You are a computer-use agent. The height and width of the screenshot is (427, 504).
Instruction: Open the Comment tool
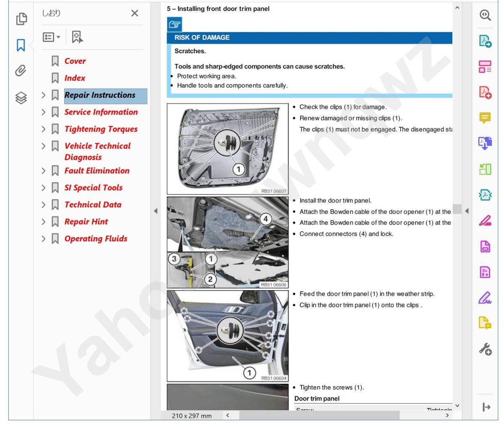tap(485, 118)
